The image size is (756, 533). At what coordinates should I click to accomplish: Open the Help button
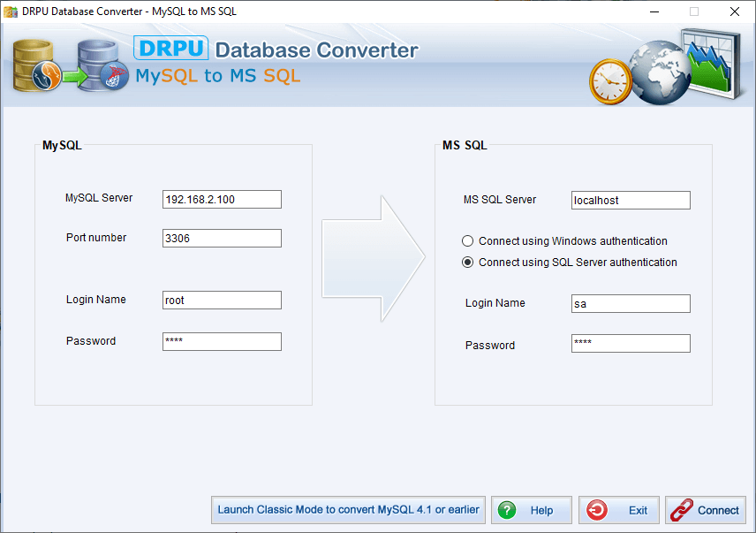[x=532, y=510]
